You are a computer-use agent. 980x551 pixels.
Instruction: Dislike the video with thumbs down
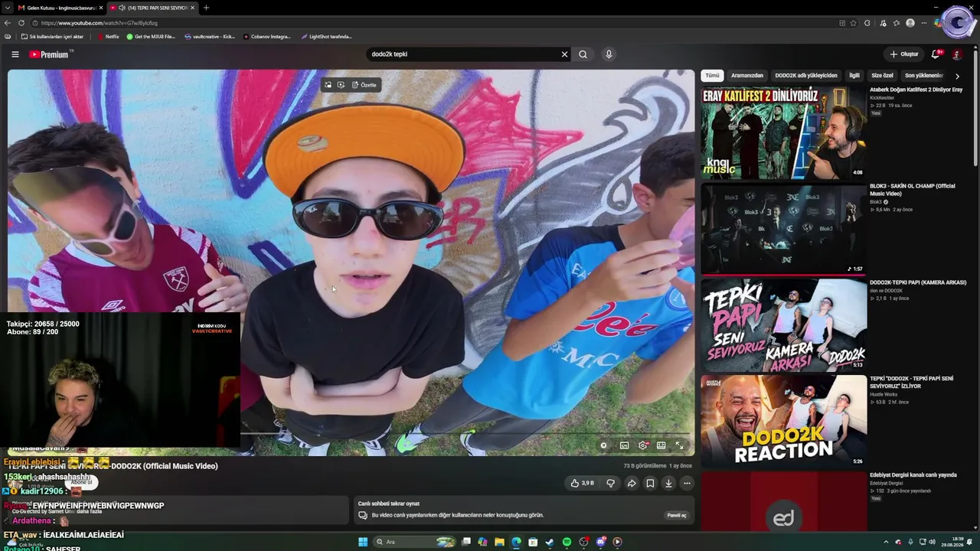click(610, 483)
